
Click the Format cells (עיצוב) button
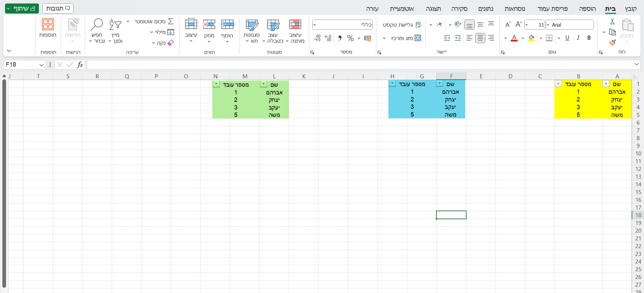(191, 31)
